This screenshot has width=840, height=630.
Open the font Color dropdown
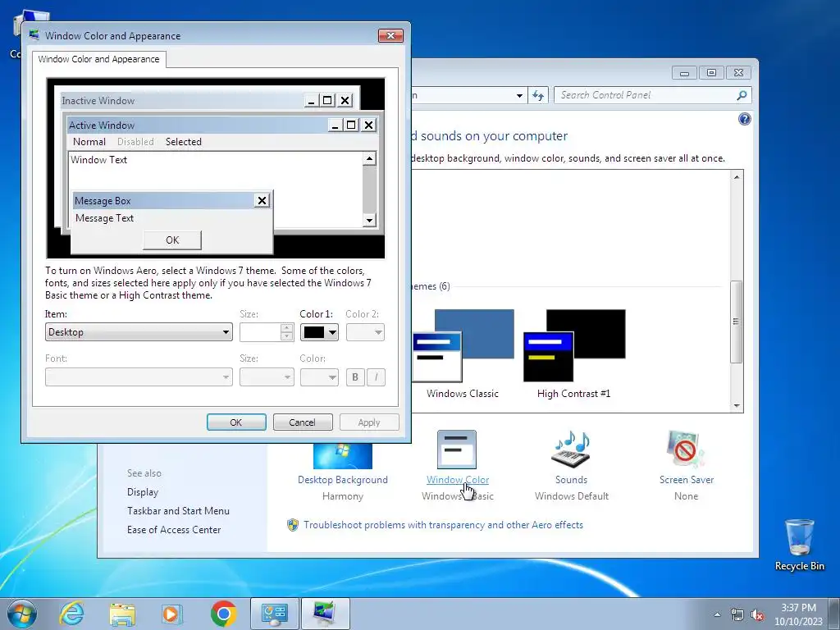[x=319, y=377]
